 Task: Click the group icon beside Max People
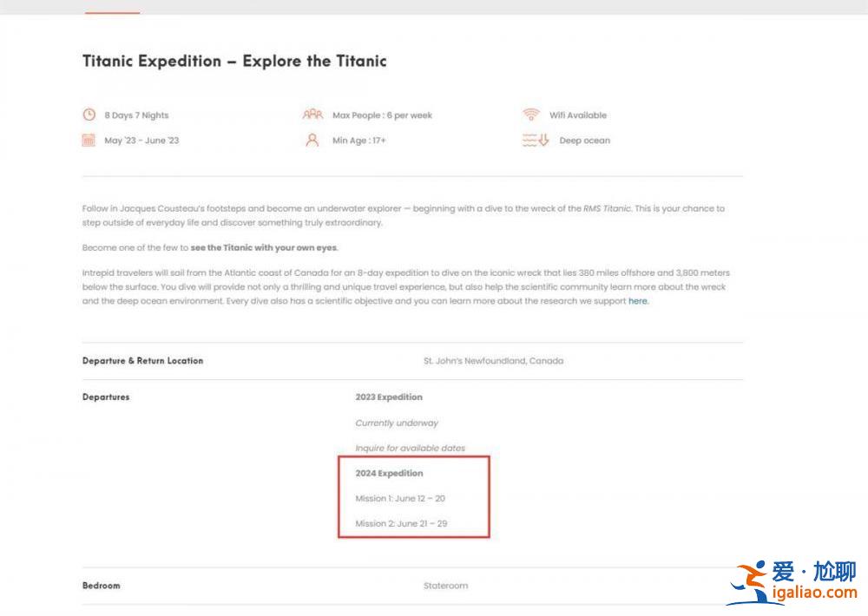coord(312,115)
